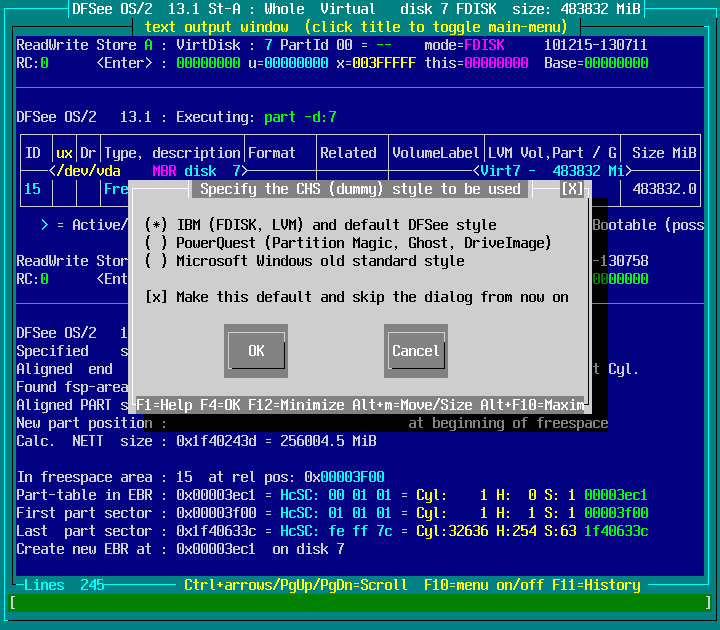Click partition ID 15 in the table
Image resolution: width=720 pixels, height=630 pixels.
33,189
